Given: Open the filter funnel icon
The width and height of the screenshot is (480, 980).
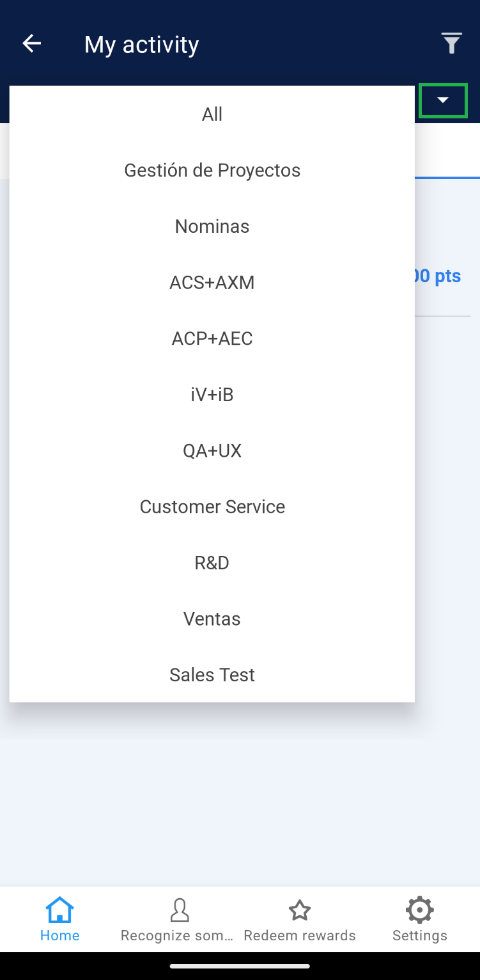Looking at the screenshot, I should 451,43.
